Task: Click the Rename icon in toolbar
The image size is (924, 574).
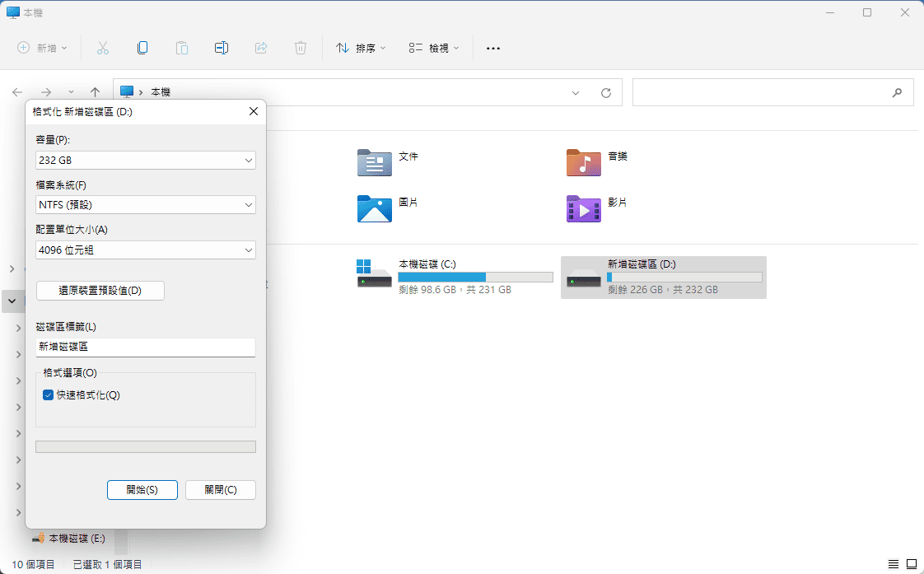Action: pyautogui.click(x=221, y=48)
